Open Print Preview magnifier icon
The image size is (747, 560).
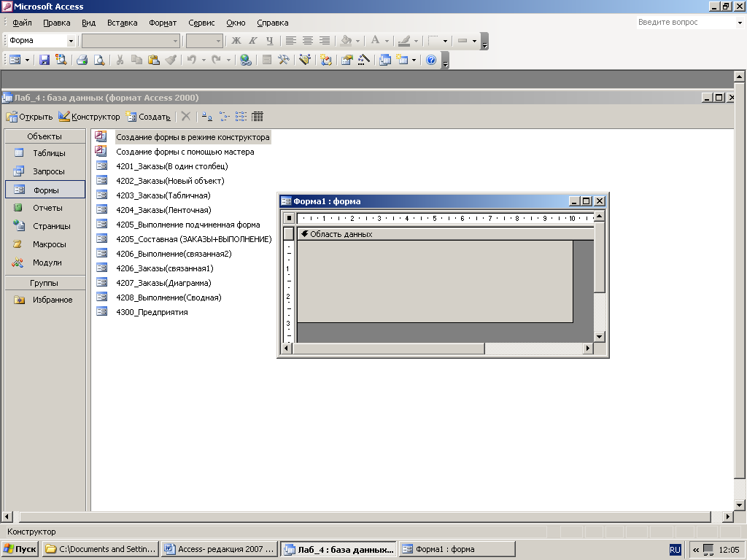pyautogui.click(x=98, y=60)
